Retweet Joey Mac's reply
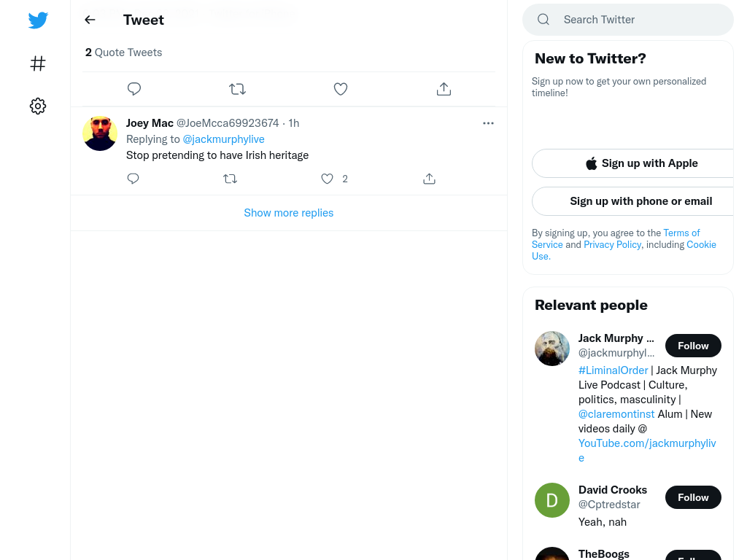 tap(230, 179)
